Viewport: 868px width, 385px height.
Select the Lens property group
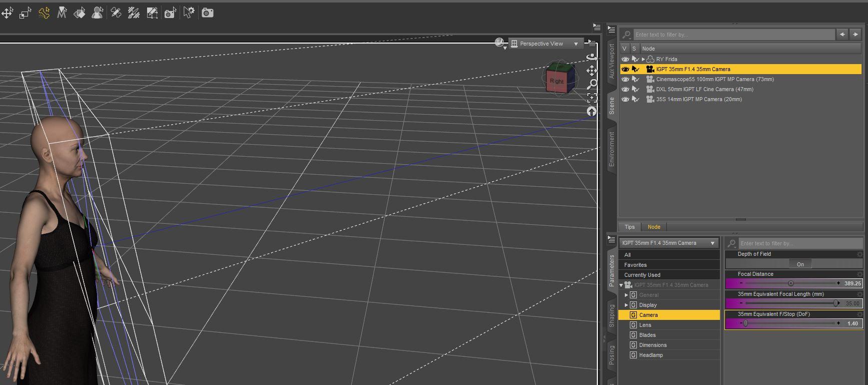669,325
